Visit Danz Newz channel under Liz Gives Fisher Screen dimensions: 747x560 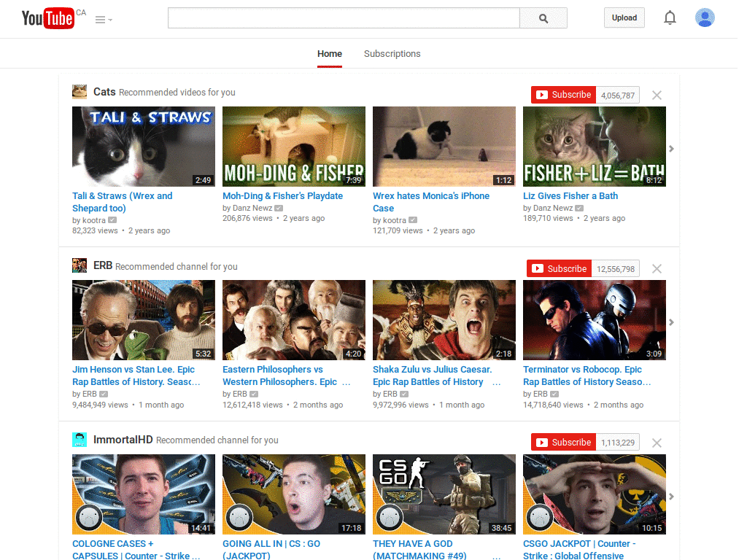(x=553, y=208)
